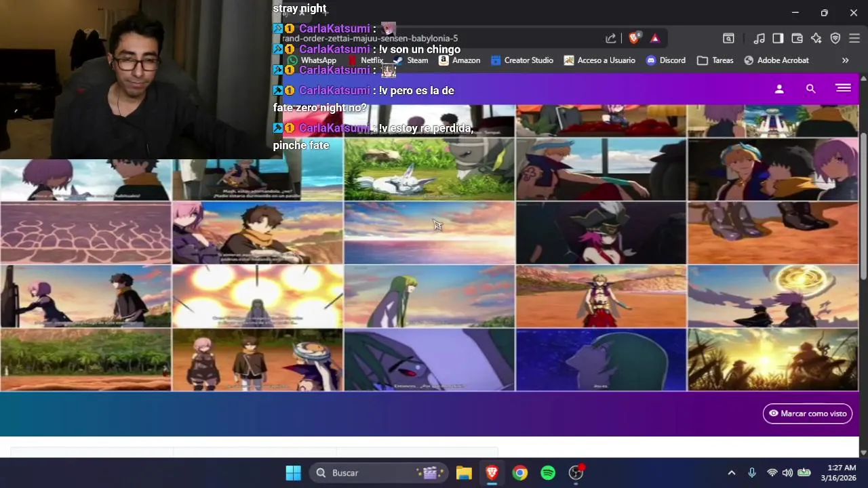Expand the bookmarks overflow chevron
Screen dimensions: 868x488
click(845, 60)
